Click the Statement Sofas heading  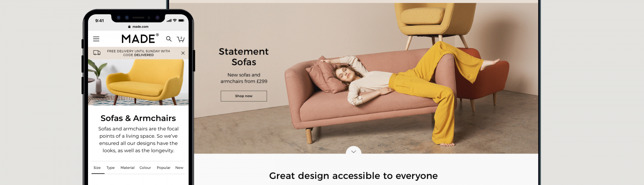[244, 57]
